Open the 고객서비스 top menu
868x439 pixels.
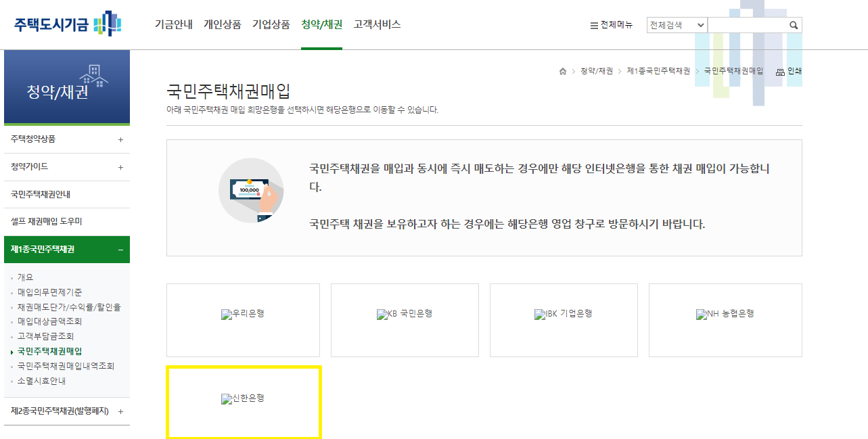click(378, 24)
